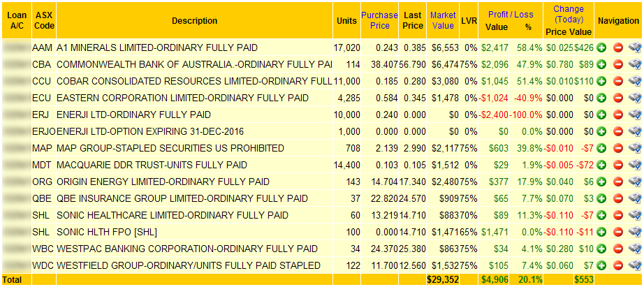Click the green plus icon for QBE INSURANCE
Screen dimensions: 644x287
pos(602,199)
